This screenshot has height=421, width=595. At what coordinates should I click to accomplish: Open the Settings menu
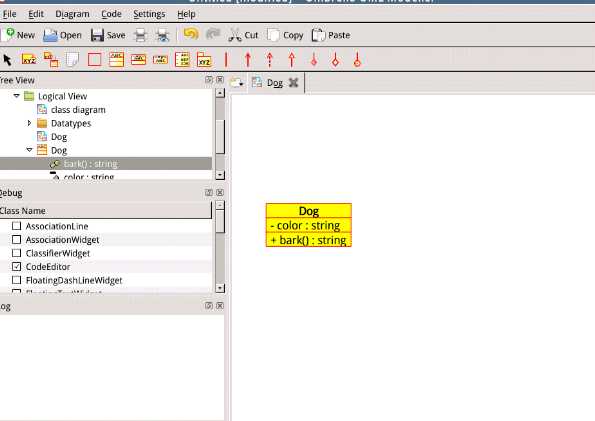click(149, 14)
